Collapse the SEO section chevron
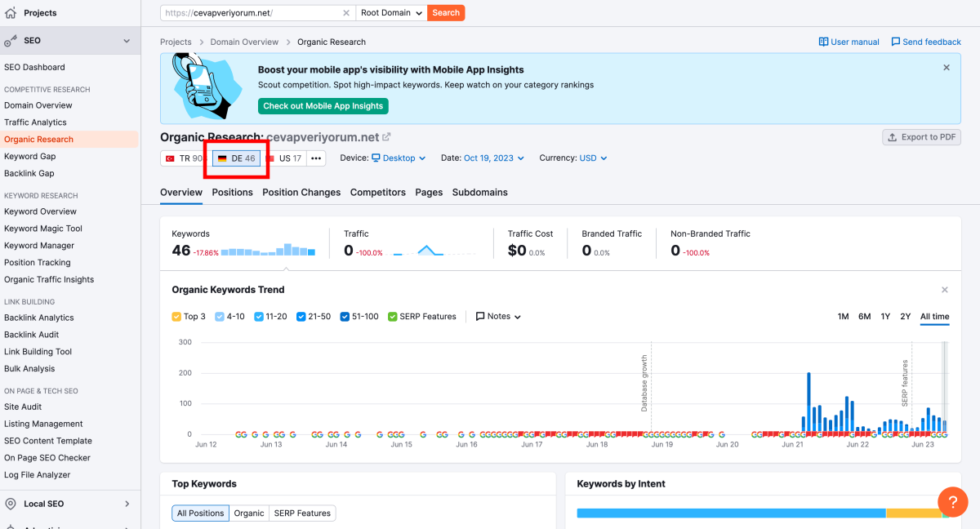Viewport: 980px width, 529px height. (127, 41)
